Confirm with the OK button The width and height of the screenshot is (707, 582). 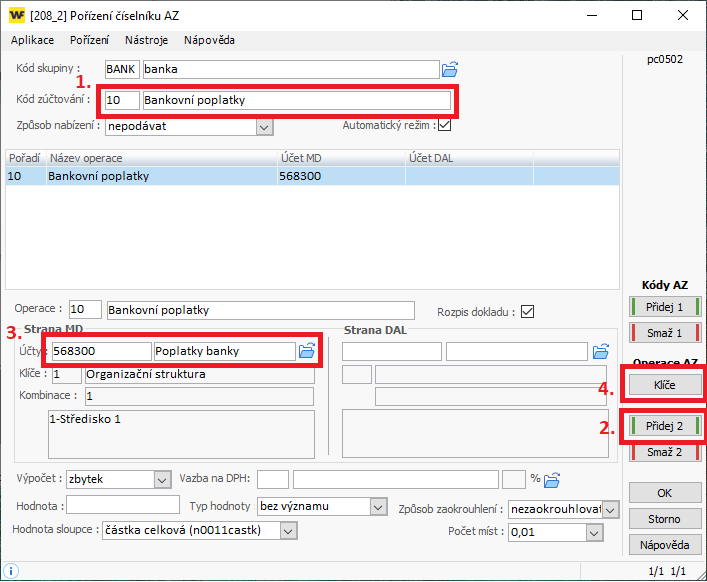click(x=665, y=493)
